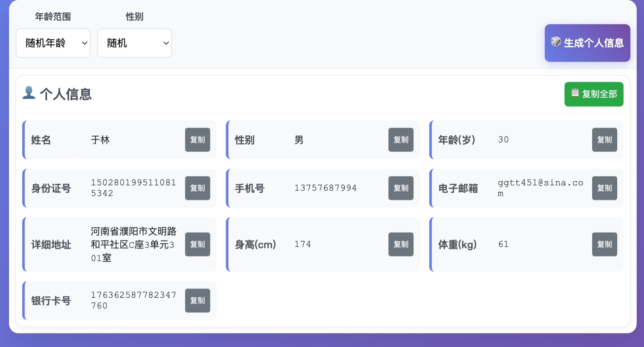The image size is (644, 347).
Task: Click the clipboard icon in 复制全部
Action: [575, 93]
